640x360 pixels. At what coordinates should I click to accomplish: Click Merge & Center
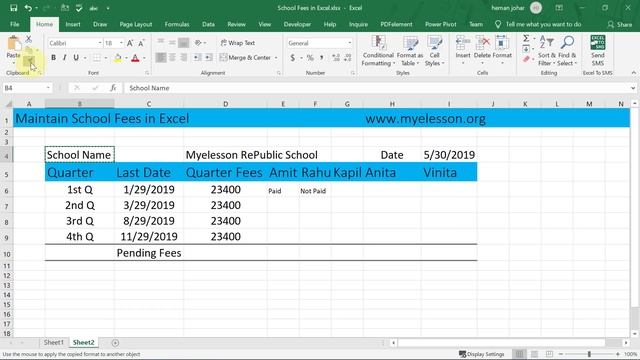[245, 58]
